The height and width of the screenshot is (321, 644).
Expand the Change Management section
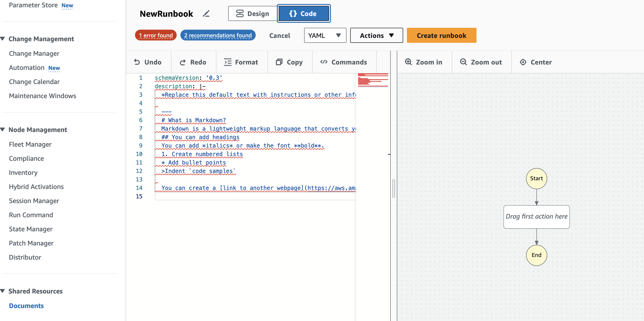pyautogui.click(x=4, y=39)
